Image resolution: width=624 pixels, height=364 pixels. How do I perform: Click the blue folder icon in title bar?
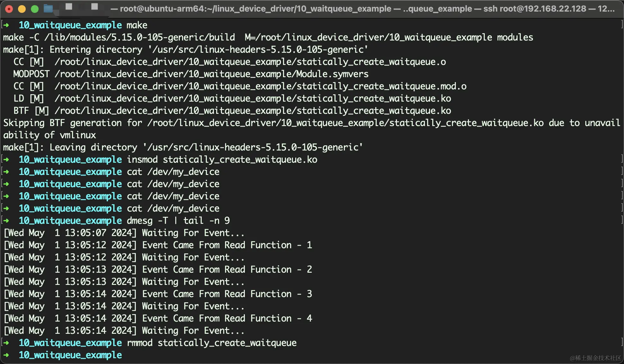48,9
